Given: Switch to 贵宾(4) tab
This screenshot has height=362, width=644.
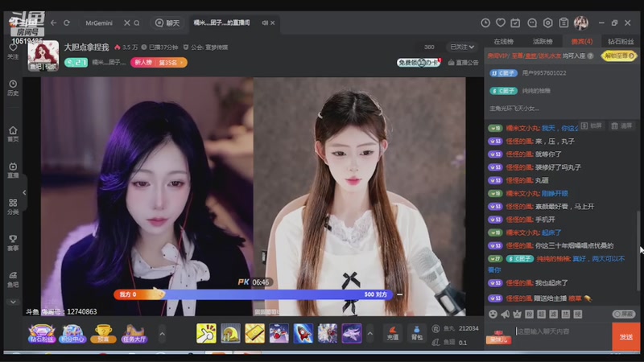Looking at the screenshot, I should (581, 42).
